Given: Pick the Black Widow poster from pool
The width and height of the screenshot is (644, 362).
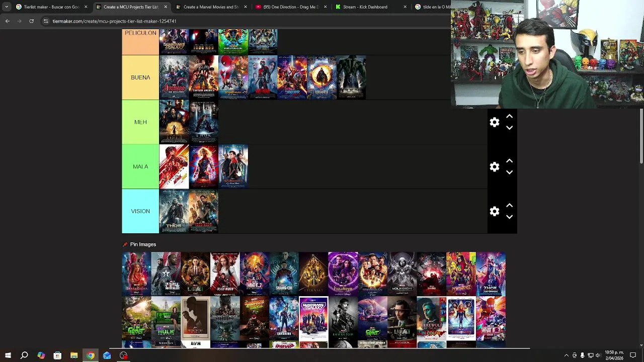Looking at the screenshot, I should click(x=225, y=274).
